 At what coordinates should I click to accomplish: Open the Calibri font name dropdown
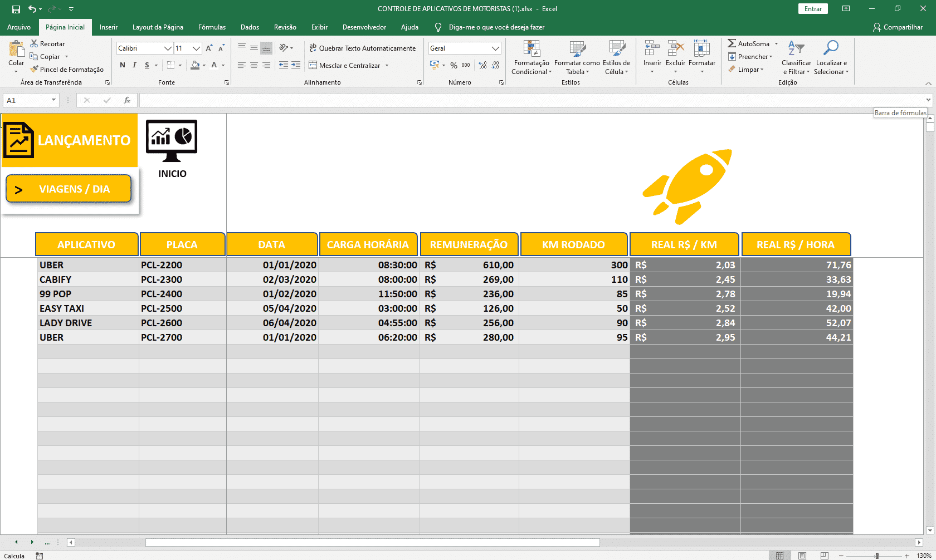[x=168, y=48]
